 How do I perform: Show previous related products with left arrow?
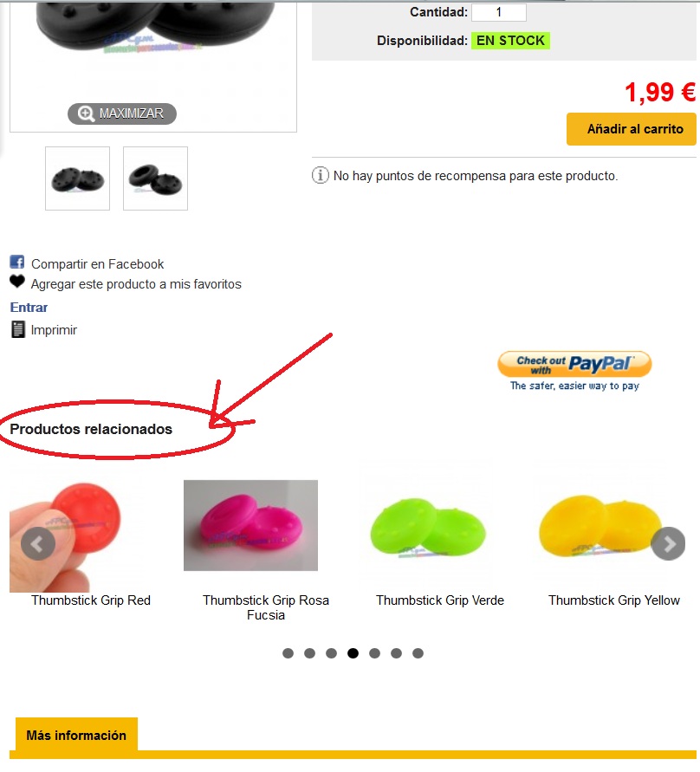38,543
